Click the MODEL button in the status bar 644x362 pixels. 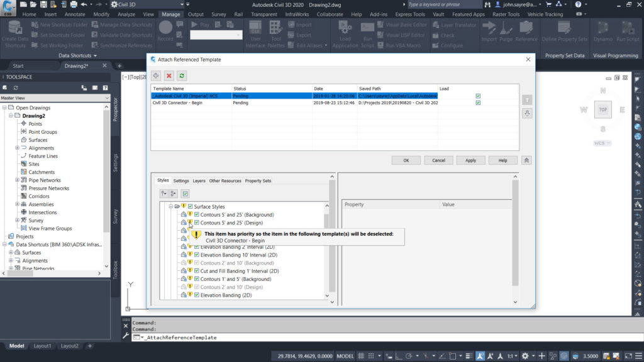(x=345, y=356)
